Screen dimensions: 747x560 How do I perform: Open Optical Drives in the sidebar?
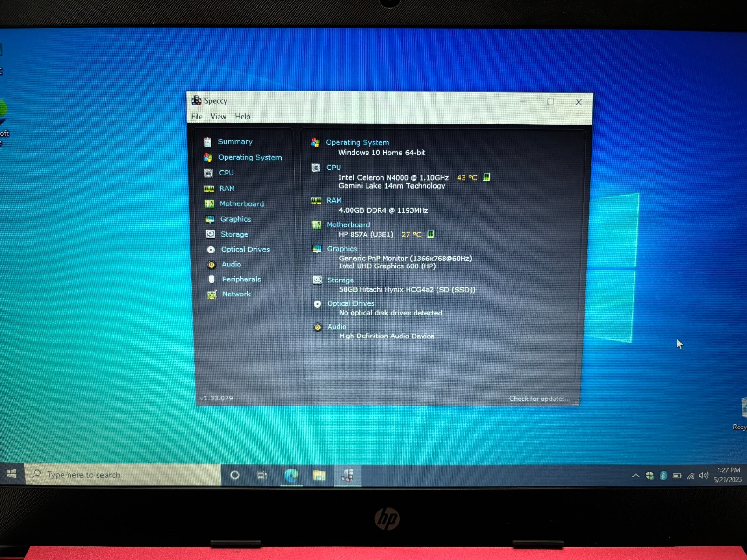pyautogui.click(x=245, y=249)
